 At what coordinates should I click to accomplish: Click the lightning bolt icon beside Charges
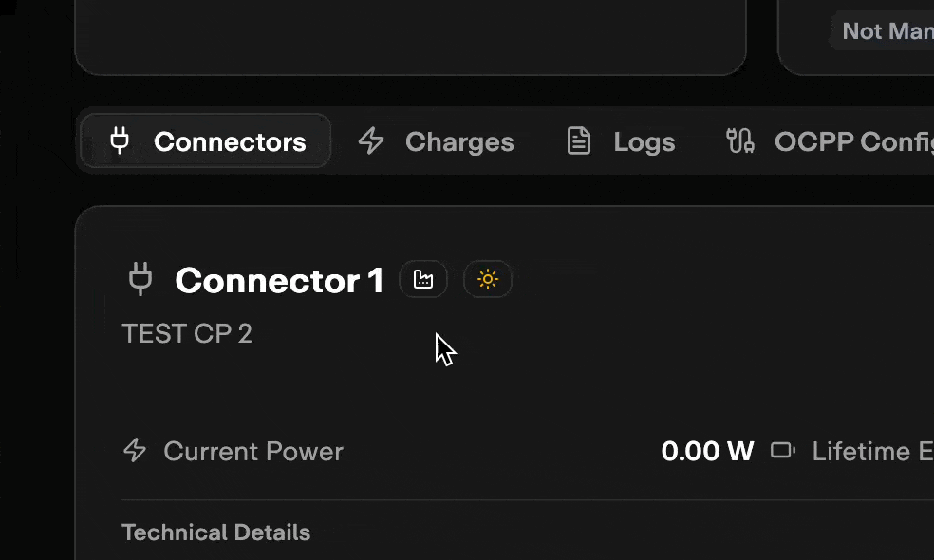click(371, 141)
